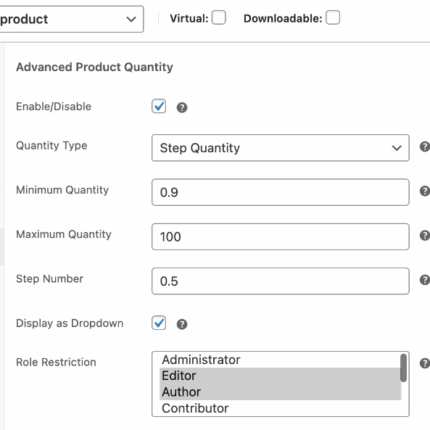
Task: Click help icon next to Display as Dropdown
Action: pyautogui.click(x=182, y=324)
